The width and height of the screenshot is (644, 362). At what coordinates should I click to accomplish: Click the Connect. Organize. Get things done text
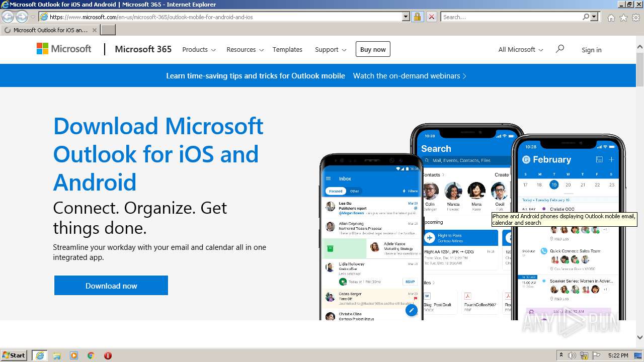(140, 218)
